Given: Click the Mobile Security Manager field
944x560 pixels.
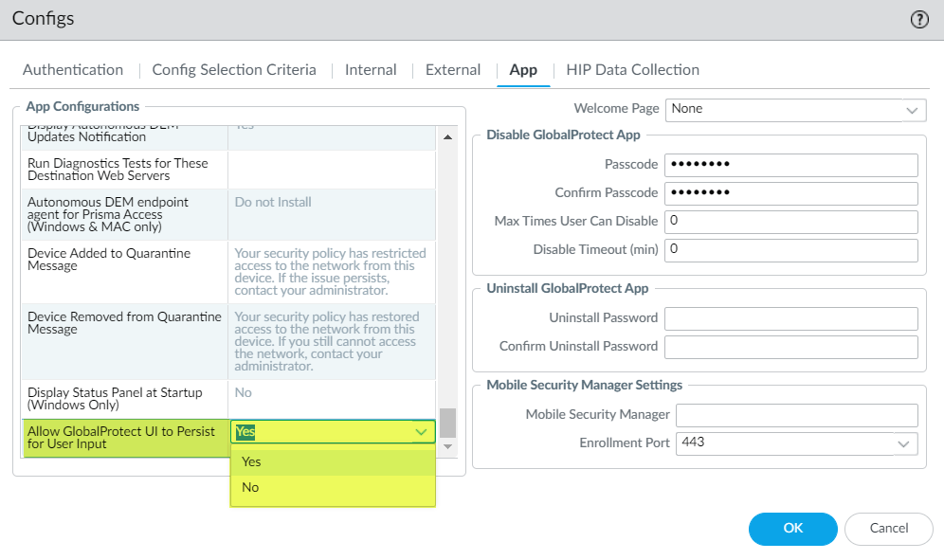Looking at the screenshot, I should click(x=796, y=415).
